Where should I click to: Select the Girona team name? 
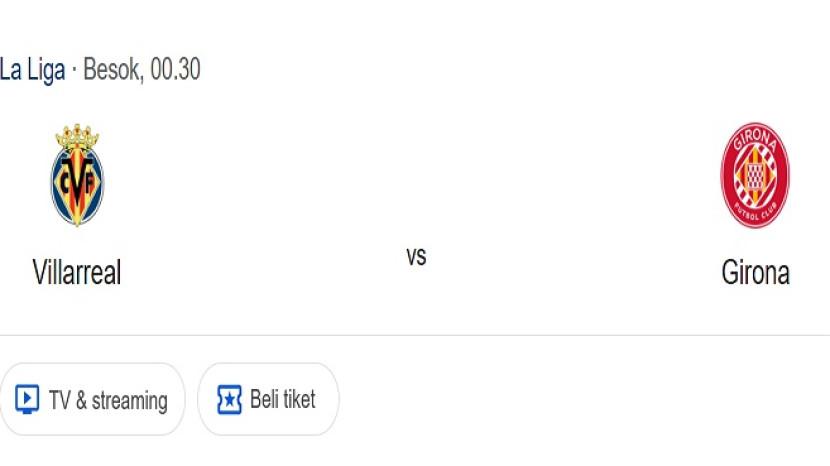click(x=755, y=272)
